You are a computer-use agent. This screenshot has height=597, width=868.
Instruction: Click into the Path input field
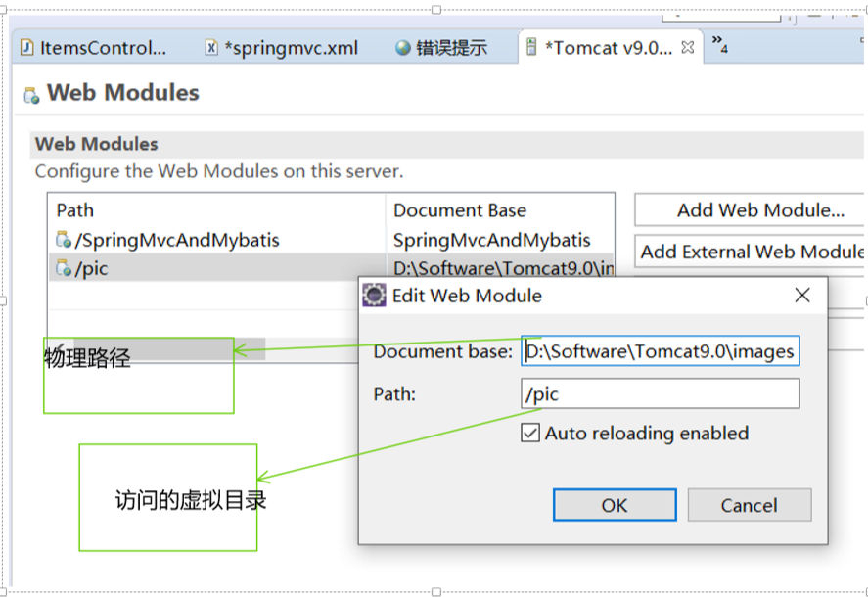(x=661, y=393)
